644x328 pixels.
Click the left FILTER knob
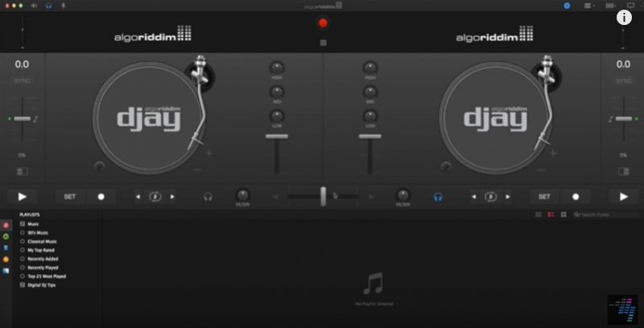point(242,195)
